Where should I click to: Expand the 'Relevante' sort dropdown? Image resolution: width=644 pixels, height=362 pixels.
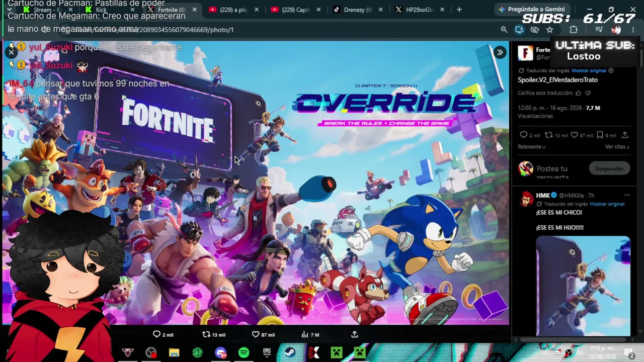pos(532,147)
